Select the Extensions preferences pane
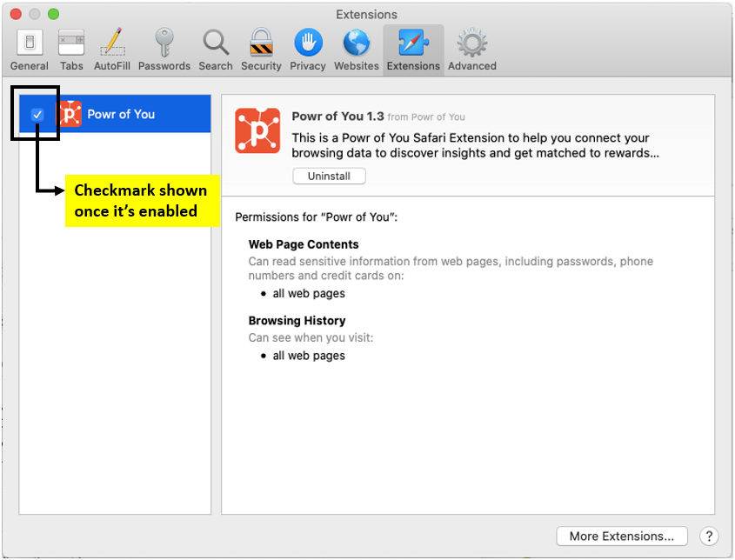 [413, 50]
